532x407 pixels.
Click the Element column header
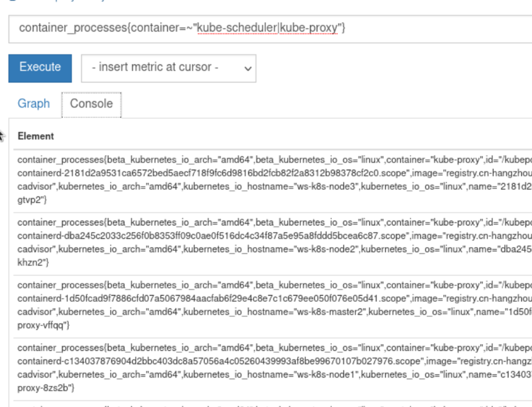pyautogui.click(x=36, y=136)
